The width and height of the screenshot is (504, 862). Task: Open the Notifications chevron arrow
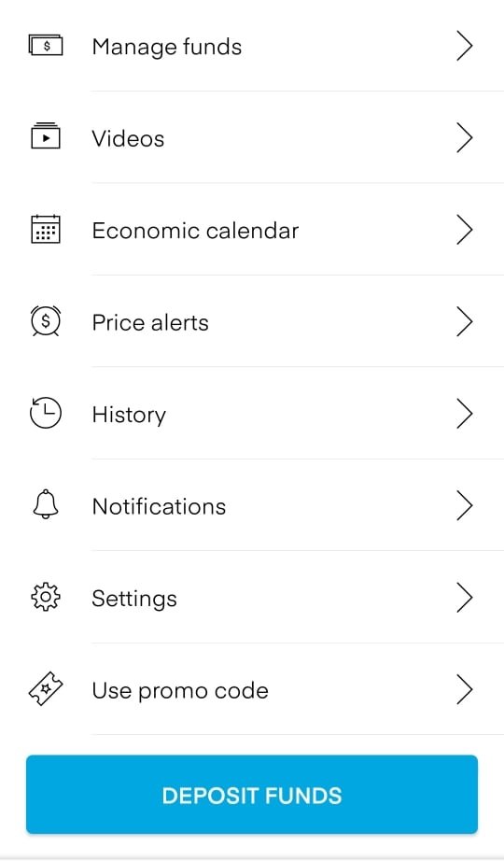[x=465, y=505]
